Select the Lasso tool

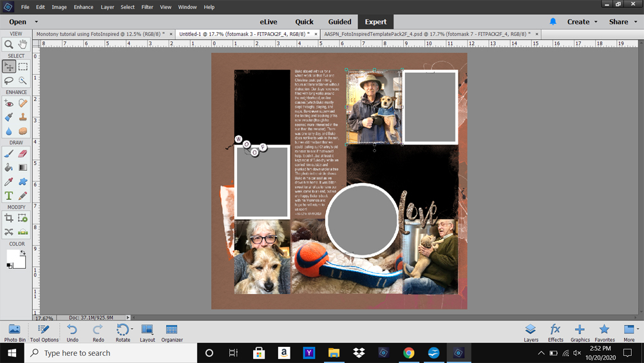8,80
